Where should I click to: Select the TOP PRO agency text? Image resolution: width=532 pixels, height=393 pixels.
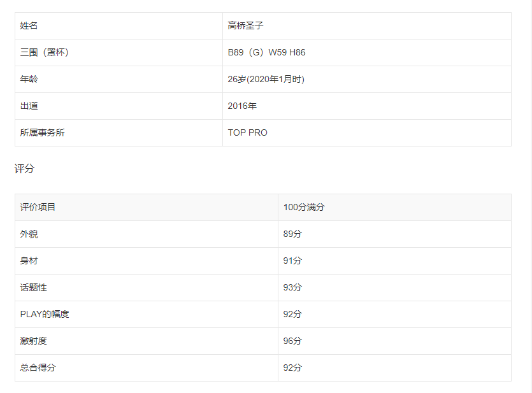pos(247,133)
